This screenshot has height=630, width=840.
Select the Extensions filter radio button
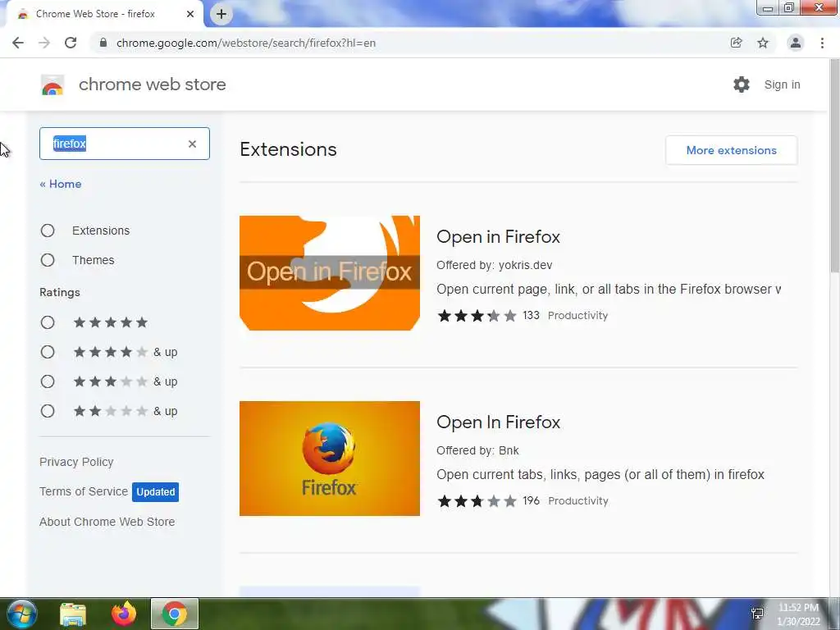(x=48, y=231)
